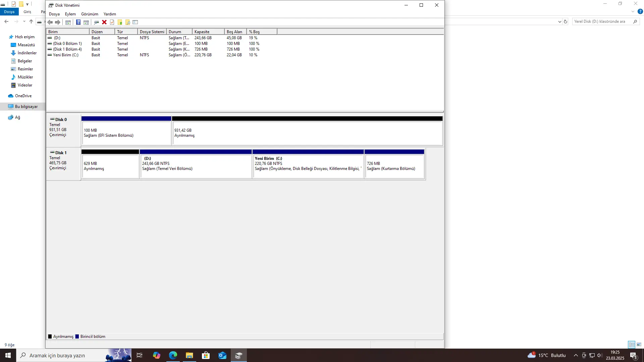
Task: Sort by the Kapasite column header
Action: tap(208, 32)
